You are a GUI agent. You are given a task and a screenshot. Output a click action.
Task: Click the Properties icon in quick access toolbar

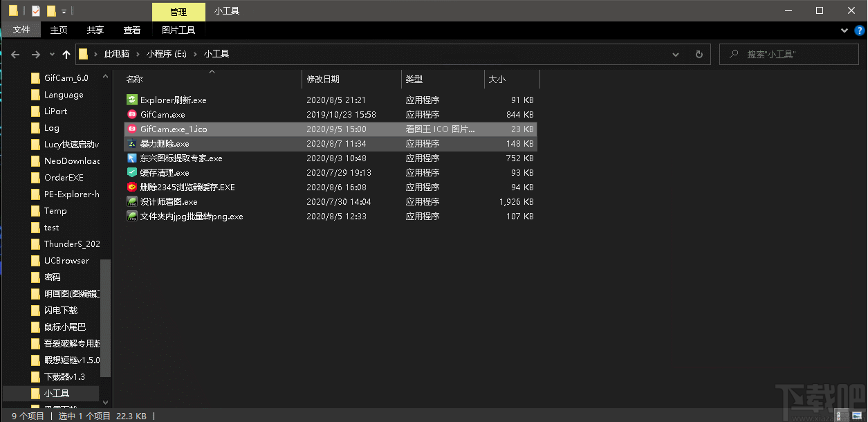(x=36, y=10)
